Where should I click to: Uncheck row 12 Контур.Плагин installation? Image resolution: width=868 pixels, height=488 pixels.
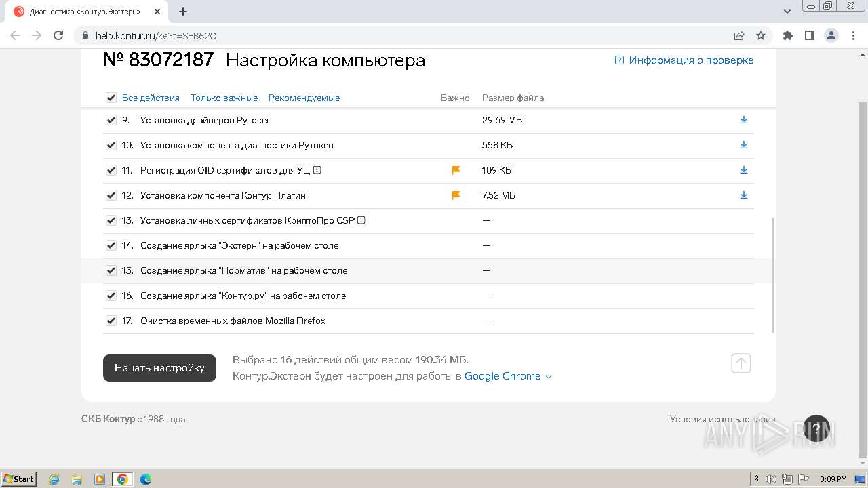111,195
